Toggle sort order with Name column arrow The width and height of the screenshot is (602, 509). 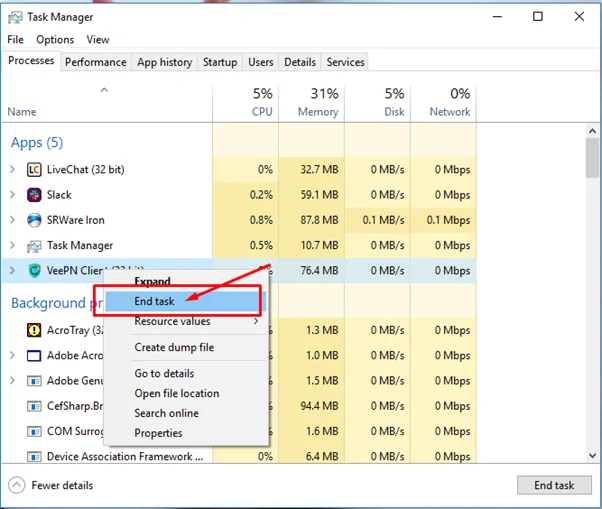point(104,90)
